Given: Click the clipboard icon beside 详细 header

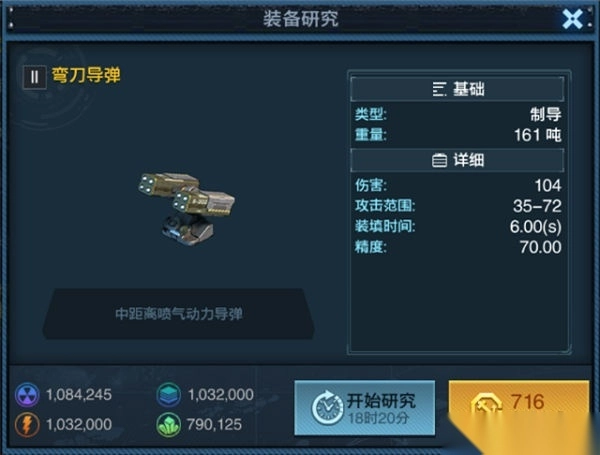Looking at the screenshot, I should [439, 160].
